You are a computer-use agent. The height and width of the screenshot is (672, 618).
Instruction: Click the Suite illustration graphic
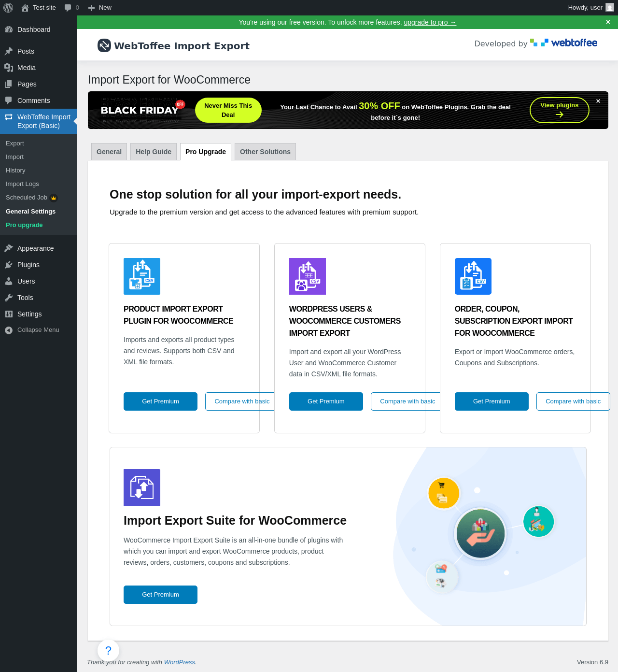pyautogui.click(x=489, y=536)
